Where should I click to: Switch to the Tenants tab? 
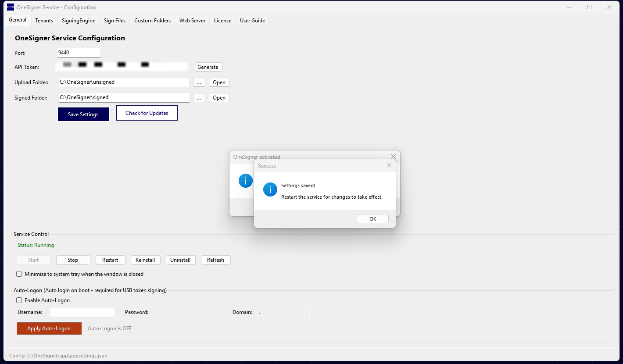click(x=44, y=21)
